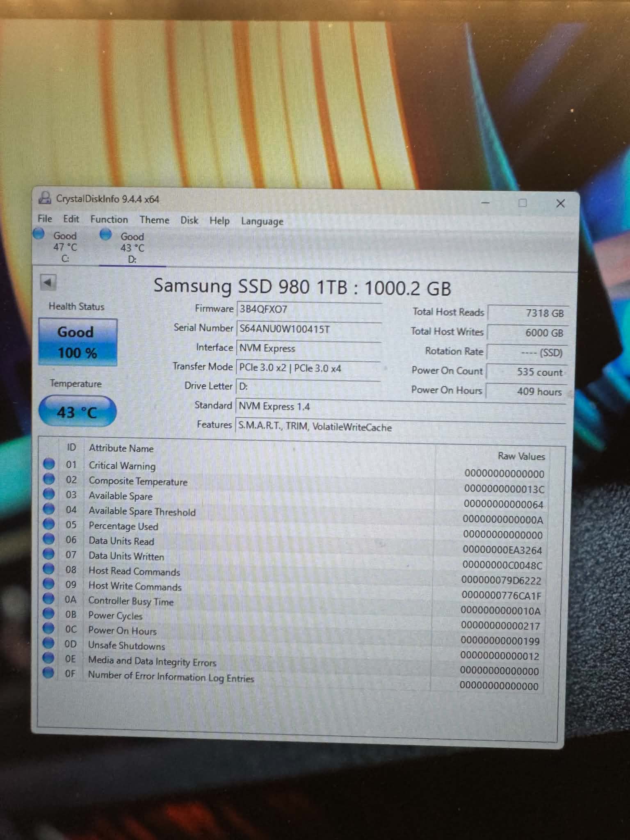This screenshot has height=840, width=630.
Task: Click the 43 °C temperature button
Action: click(78, 411)
